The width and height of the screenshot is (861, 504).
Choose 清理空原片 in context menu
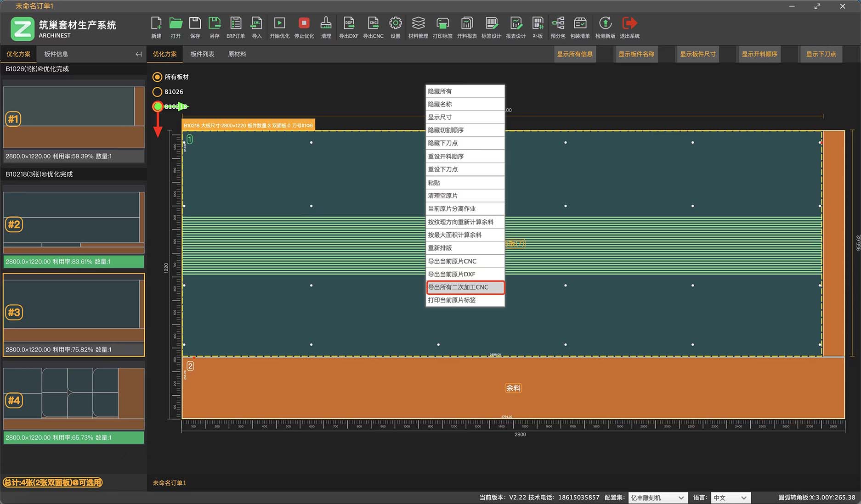[x=465, y=196]
